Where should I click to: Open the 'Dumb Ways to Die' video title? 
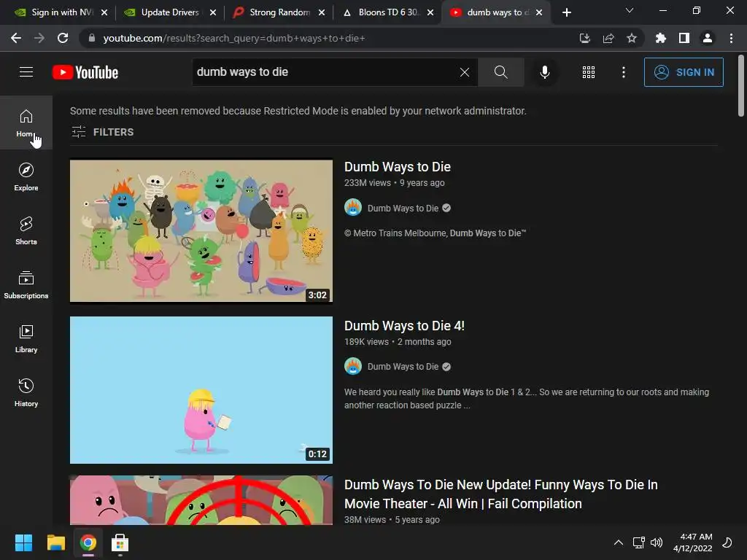398,167
